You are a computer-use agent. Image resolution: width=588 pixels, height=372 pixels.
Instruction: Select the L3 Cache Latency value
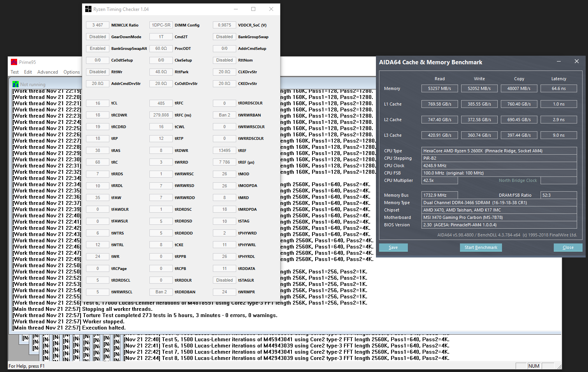[x=559, y=135]
